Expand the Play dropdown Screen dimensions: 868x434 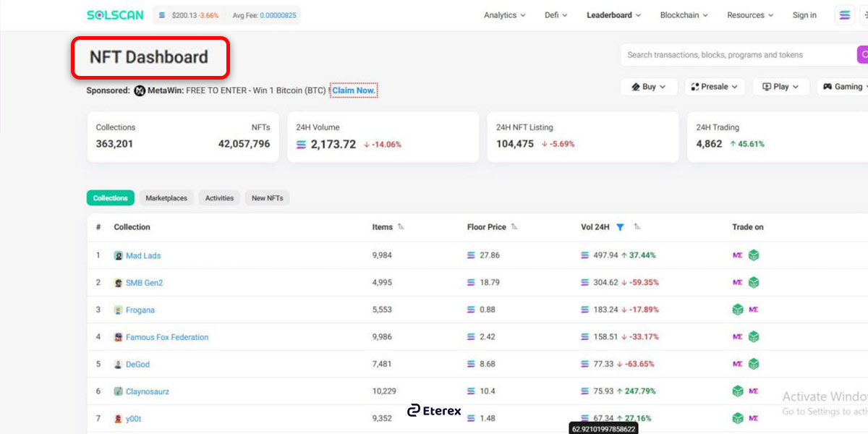tap(781, 87)
